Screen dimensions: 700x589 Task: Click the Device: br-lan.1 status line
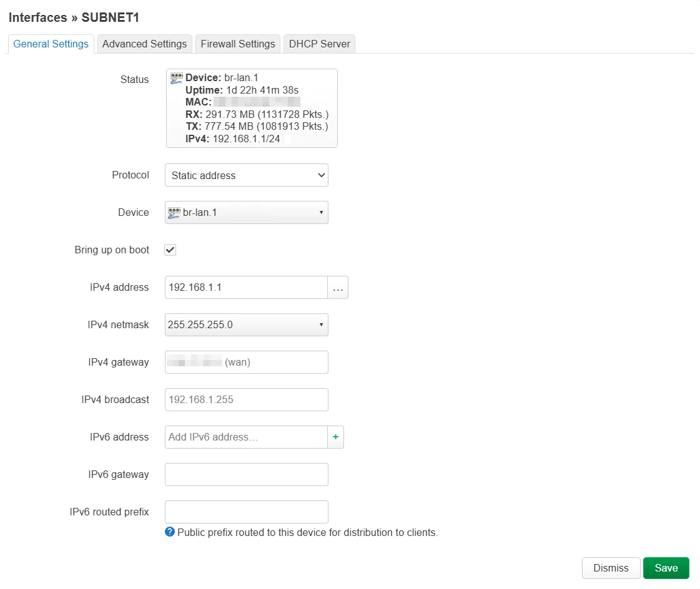tap(222, 77)
